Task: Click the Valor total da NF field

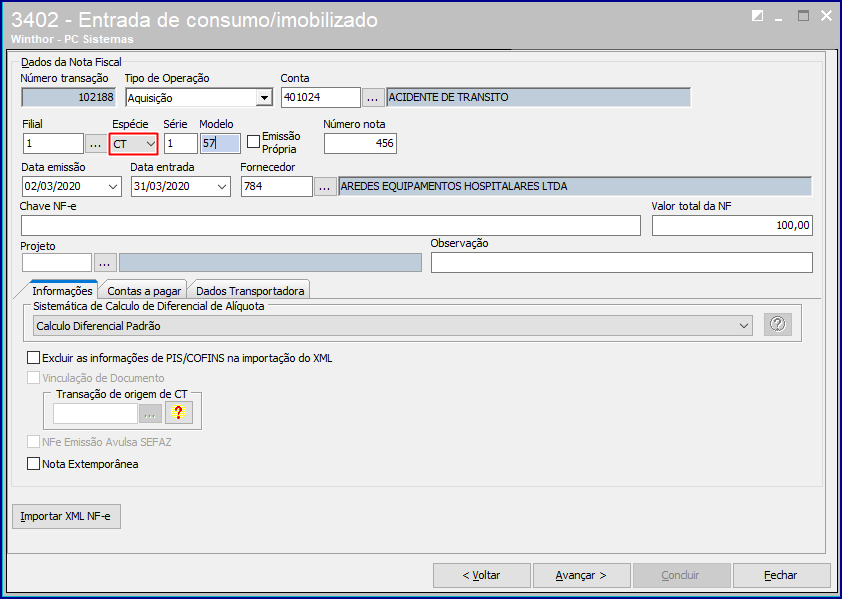Action: coord(732,226)
